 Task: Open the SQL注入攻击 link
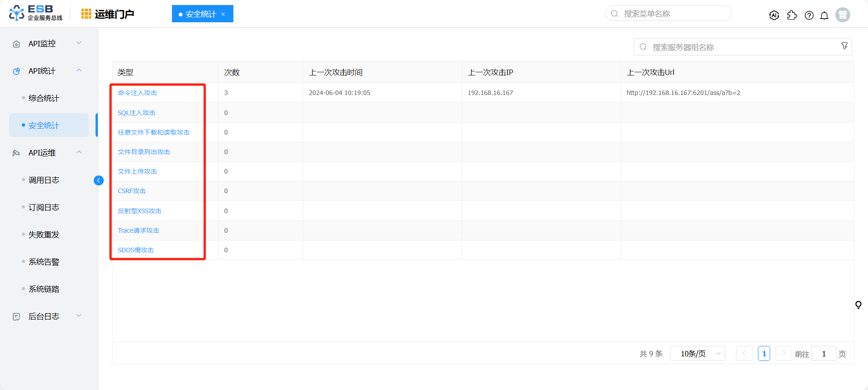[136, 113]
